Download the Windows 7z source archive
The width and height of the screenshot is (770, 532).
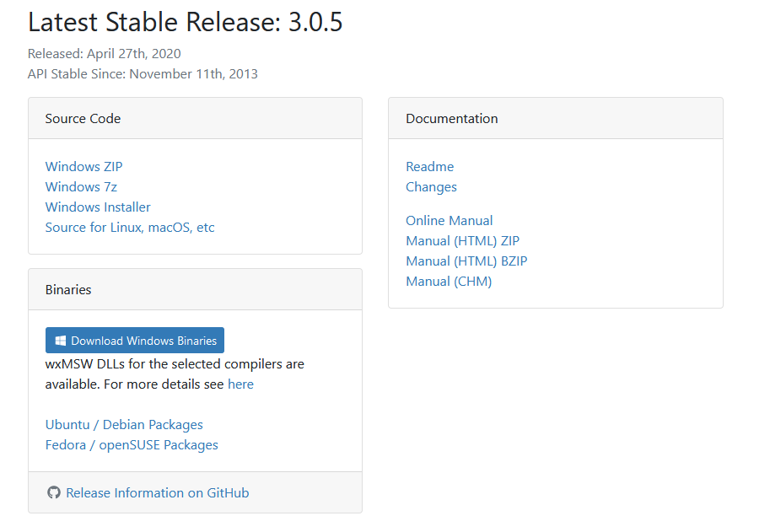click(x=81, y=187)
